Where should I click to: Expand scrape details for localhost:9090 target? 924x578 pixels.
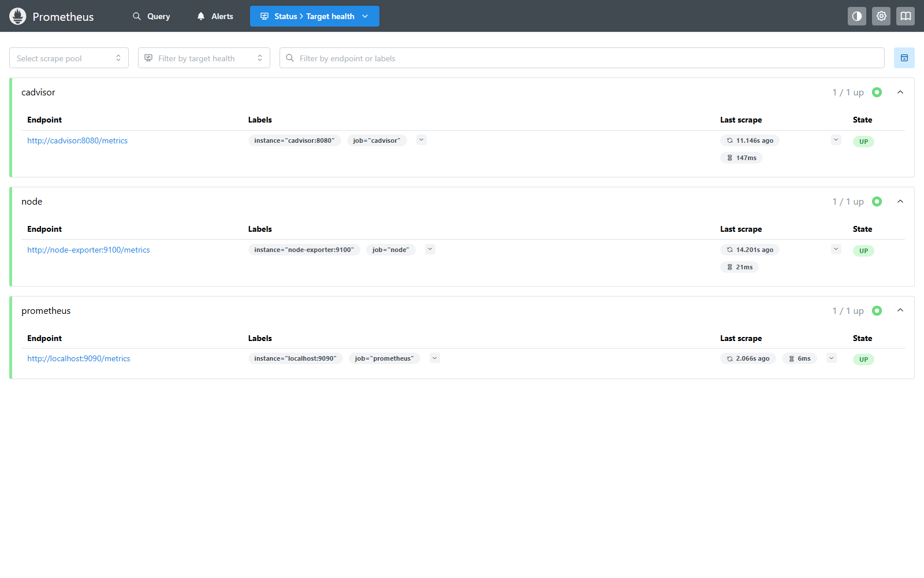point(832,358)
